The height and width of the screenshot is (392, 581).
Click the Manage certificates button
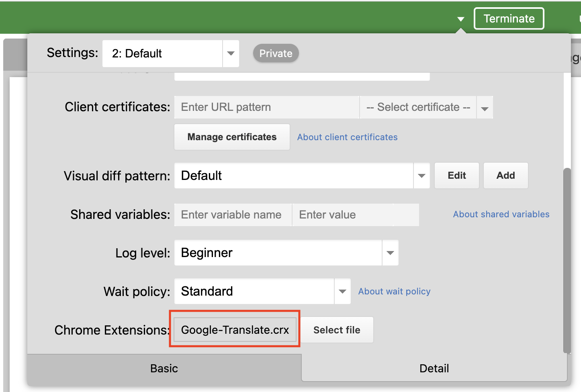click(x=232, y=137)
